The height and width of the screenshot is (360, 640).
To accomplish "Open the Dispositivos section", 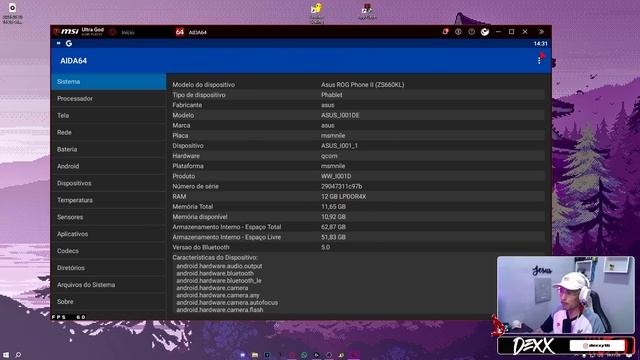I will (x=108, y=183).
